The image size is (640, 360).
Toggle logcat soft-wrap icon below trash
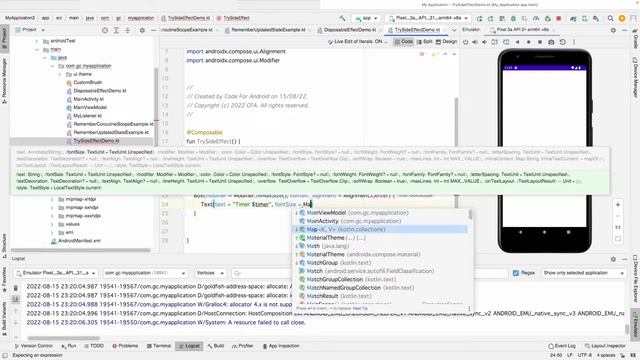tap(16, 300)
